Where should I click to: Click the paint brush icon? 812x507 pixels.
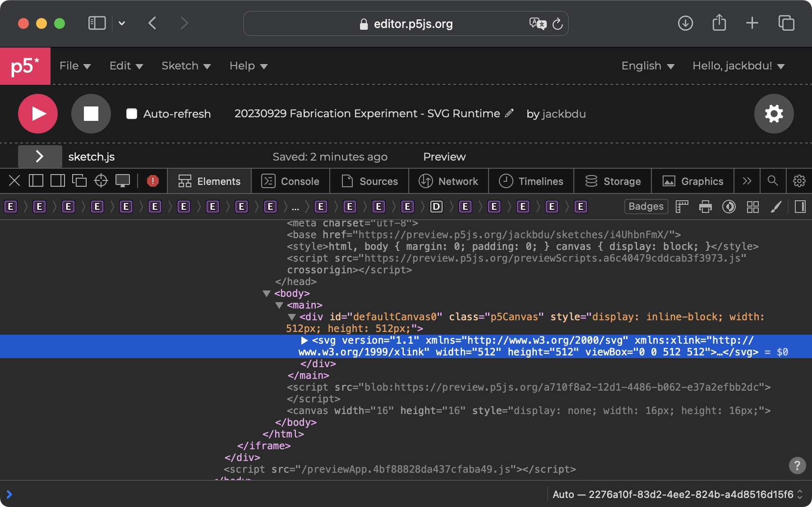pyautogui.click(x=776, y=207)
